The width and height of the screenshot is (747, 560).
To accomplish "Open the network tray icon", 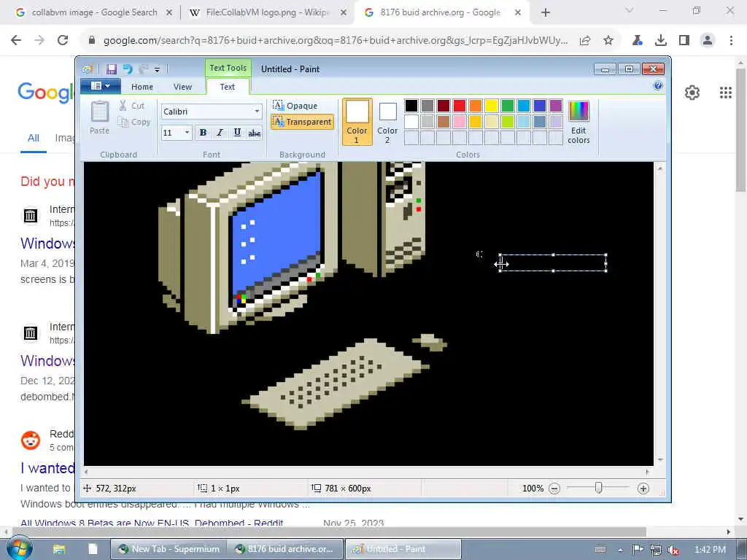I will coord(656,550).
